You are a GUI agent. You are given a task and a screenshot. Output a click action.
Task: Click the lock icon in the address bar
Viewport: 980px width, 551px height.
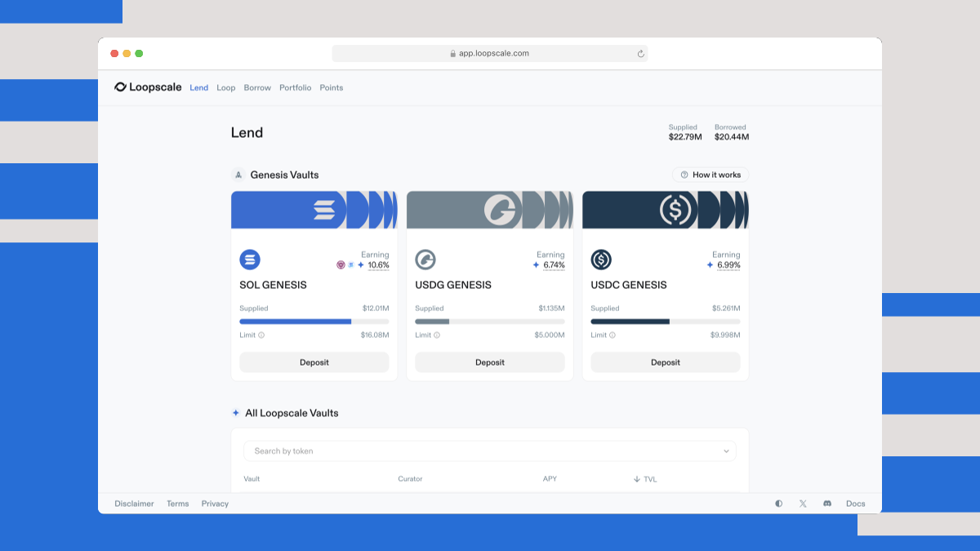(x=453, y=54)
